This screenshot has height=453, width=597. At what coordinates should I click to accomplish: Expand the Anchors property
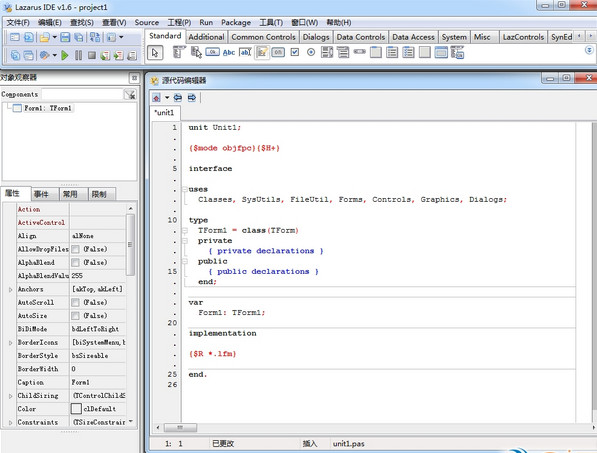[11, 290]
